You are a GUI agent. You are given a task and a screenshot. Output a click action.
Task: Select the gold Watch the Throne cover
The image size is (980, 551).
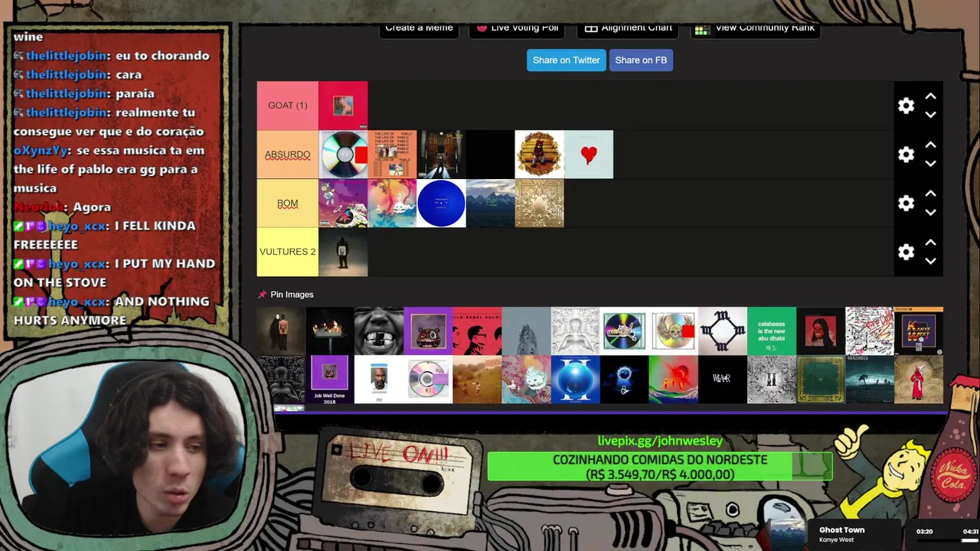[x=539, y=204]
